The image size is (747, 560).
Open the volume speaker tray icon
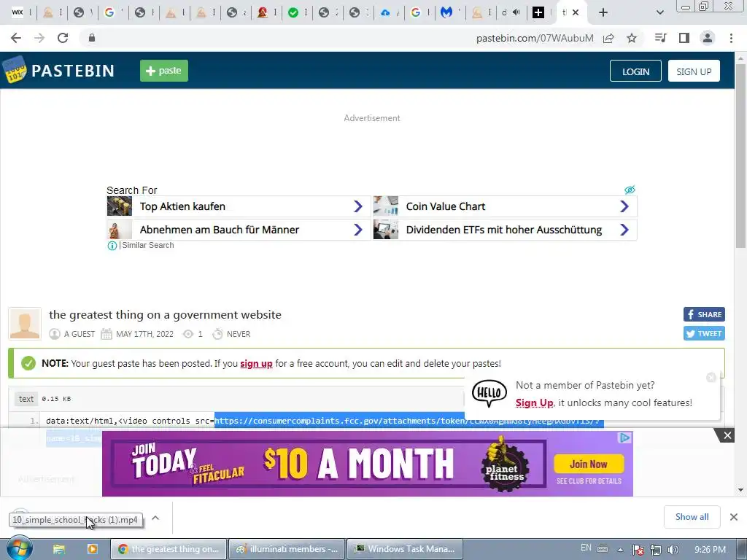(673, 550)
